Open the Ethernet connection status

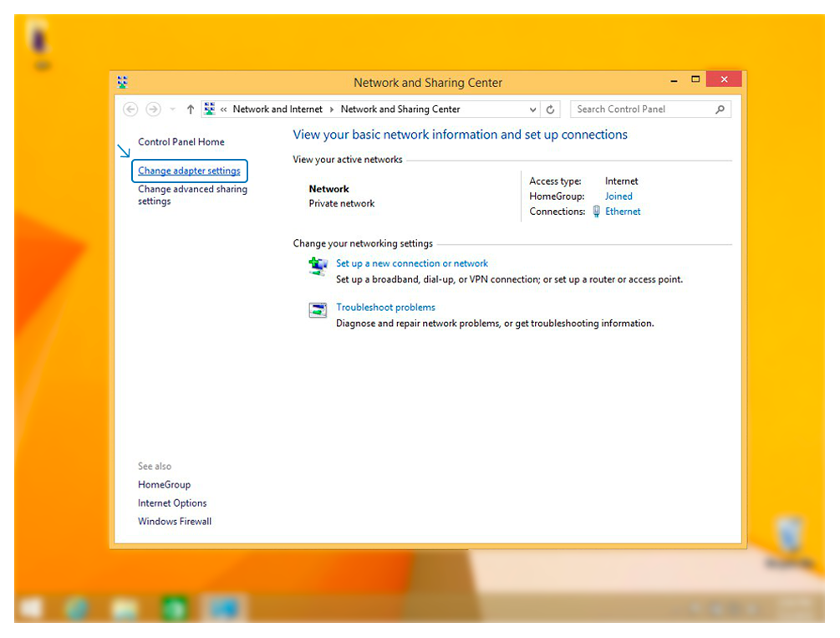pos(623,212)
